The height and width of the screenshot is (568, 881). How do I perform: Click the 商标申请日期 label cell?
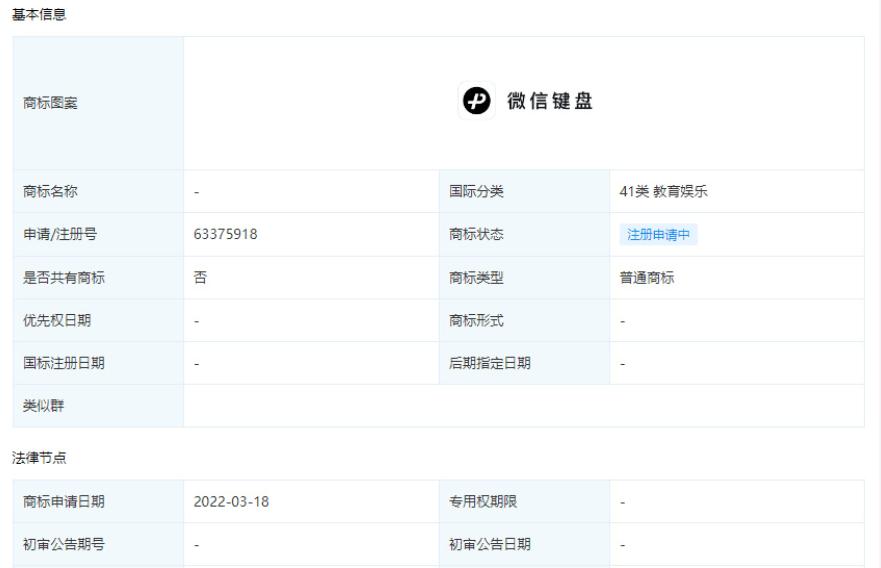pyautogui.click(x=98, y=502)
